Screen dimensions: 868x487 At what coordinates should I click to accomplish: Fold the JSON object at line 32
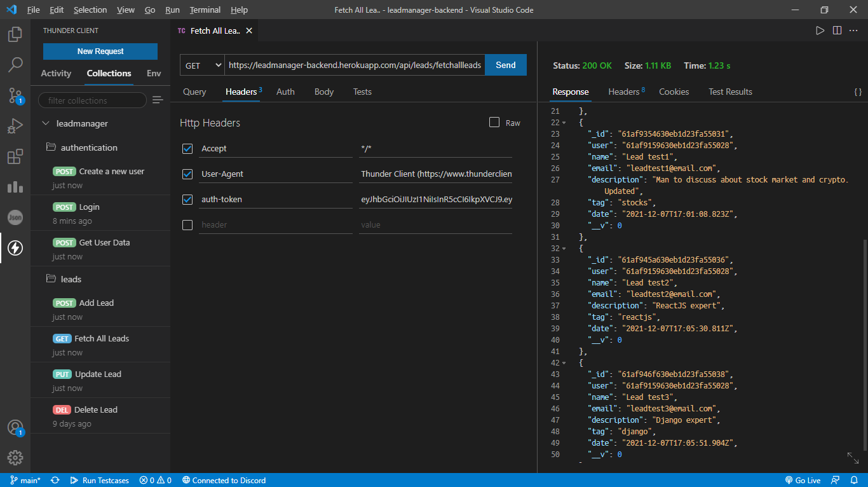(x=564, y=249)
